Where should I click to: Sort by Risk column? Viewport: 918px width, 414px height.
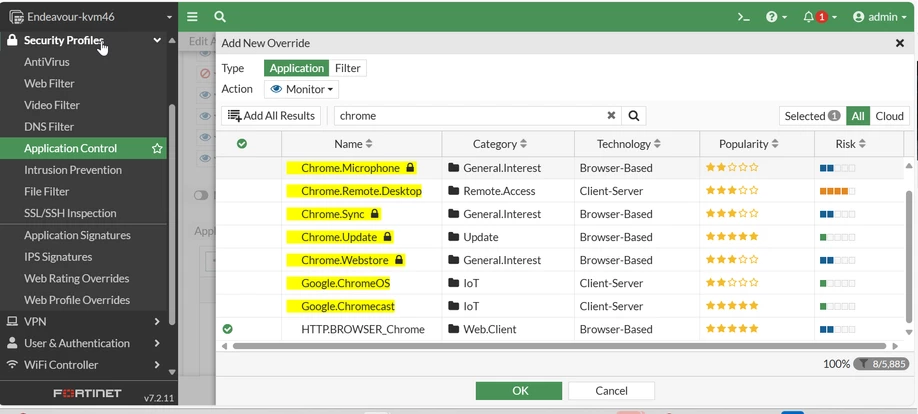[x=850, y=144]
